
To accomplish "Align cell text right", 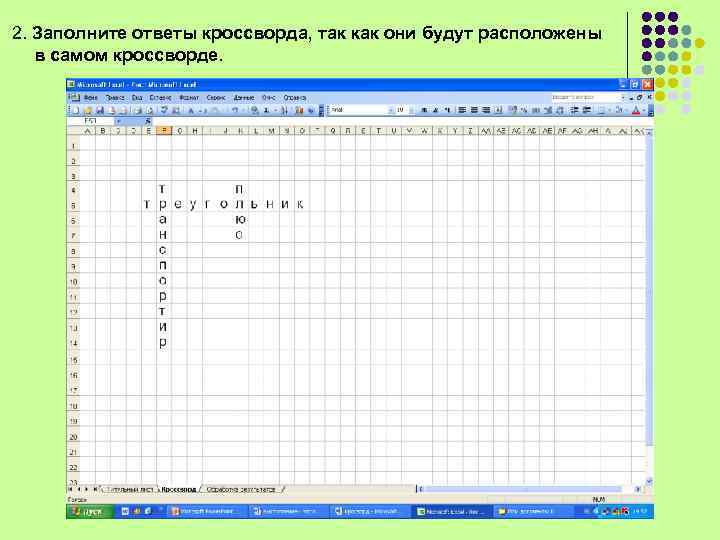I will 486,110.
